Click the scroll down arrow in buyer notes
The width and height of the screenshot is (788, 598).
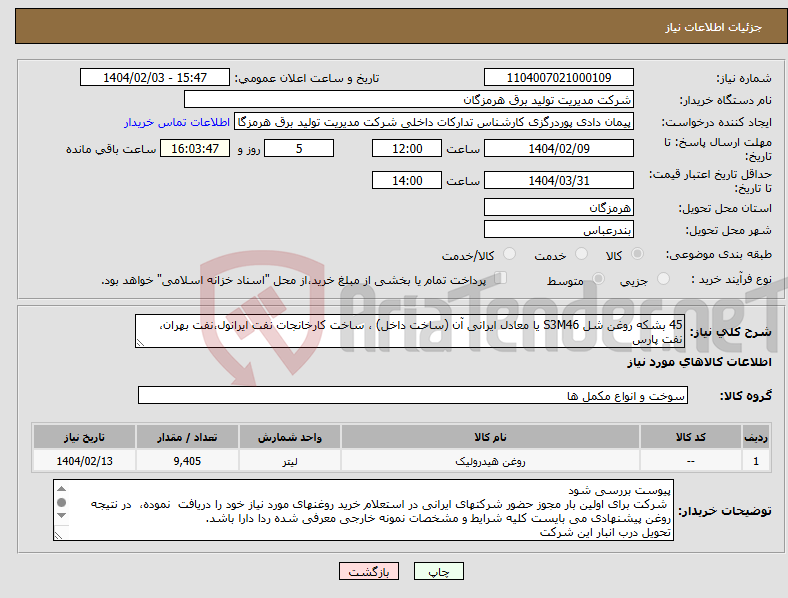(x=61, y=516)
